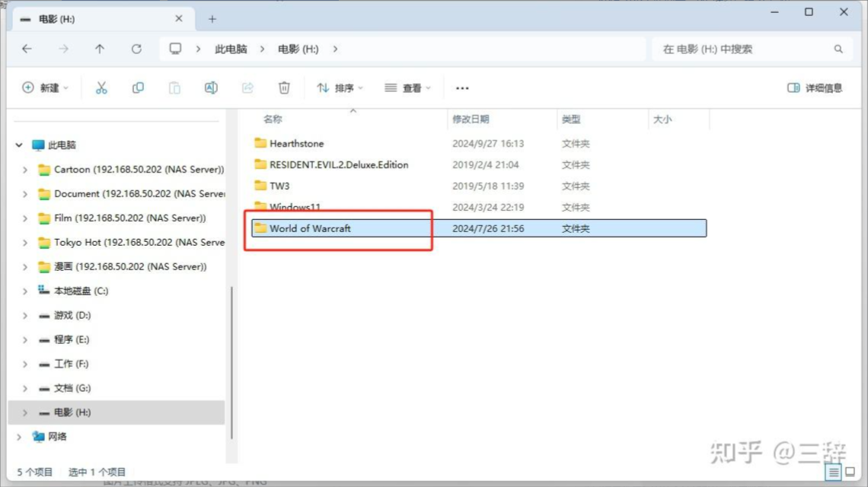The height and width of the screenshot is (487, 868).
Task: Click the search box for 电影 (H:)
Action: 742,49
